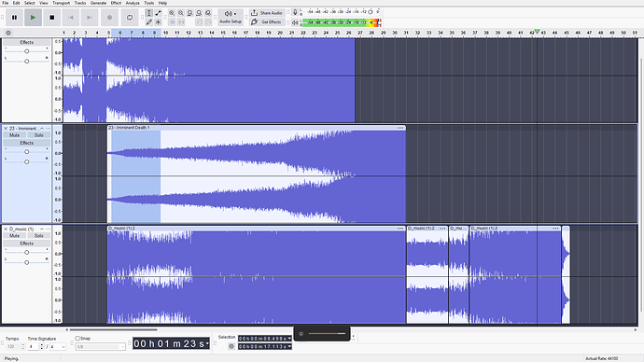Zoom out on the waveform

point(181,13)
